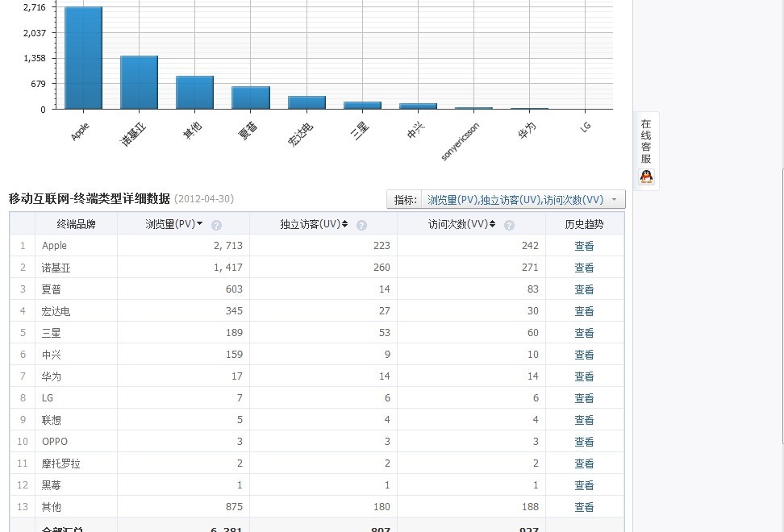The width and height of the screenshot is (784, 532).
Task: Click 查看 link for LG row
Action: pyautogui.click(x=584, y=398)
